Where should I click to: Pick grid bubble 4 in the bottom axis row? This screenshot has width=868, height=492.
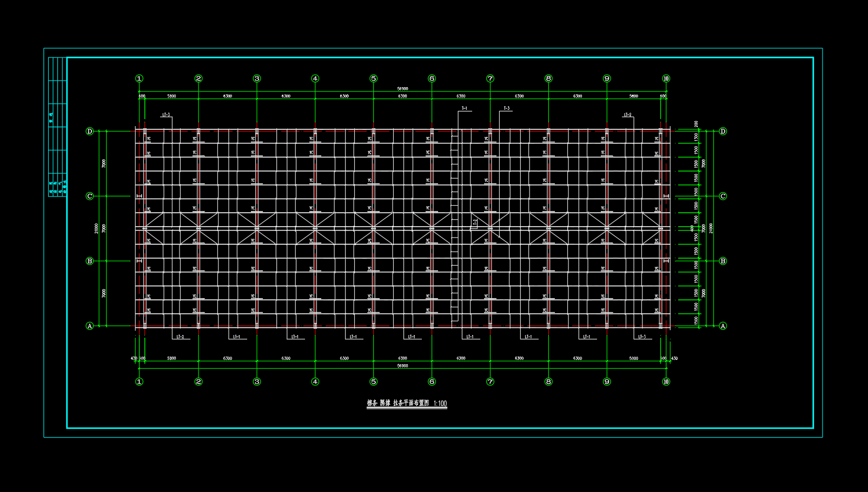pos(315,382)
